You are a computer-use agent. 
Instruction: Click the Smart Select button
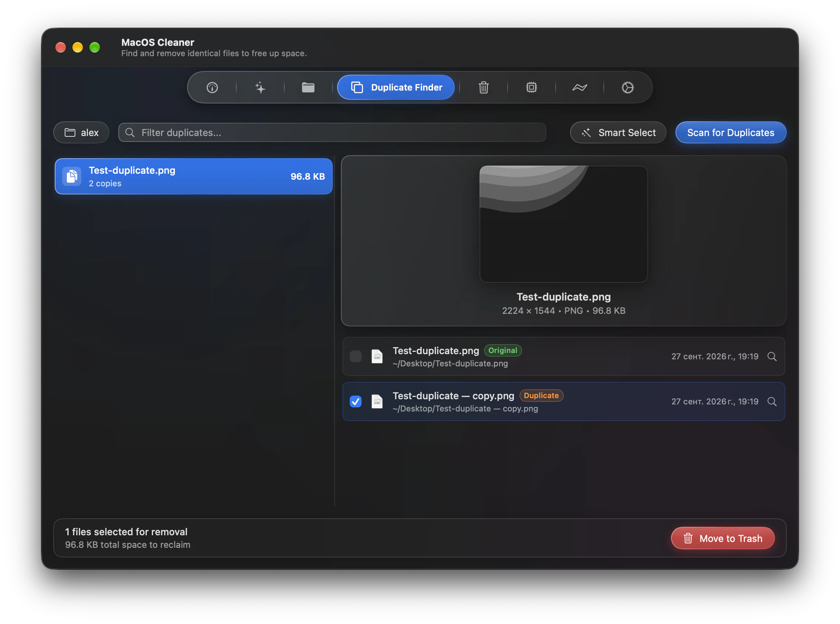pyautogui.click(x=618, y=133)
